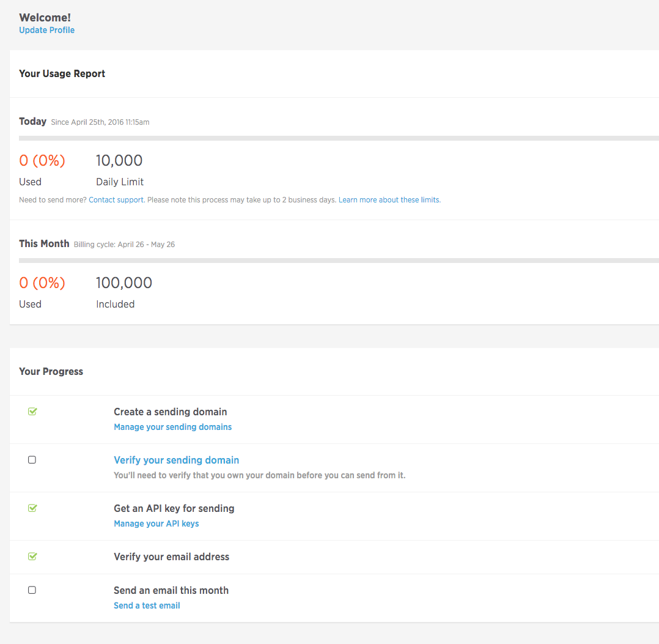This screenshot has width=659, height=644.
Task: Open Manage your API keys link
Action: [x=156, y=524]
